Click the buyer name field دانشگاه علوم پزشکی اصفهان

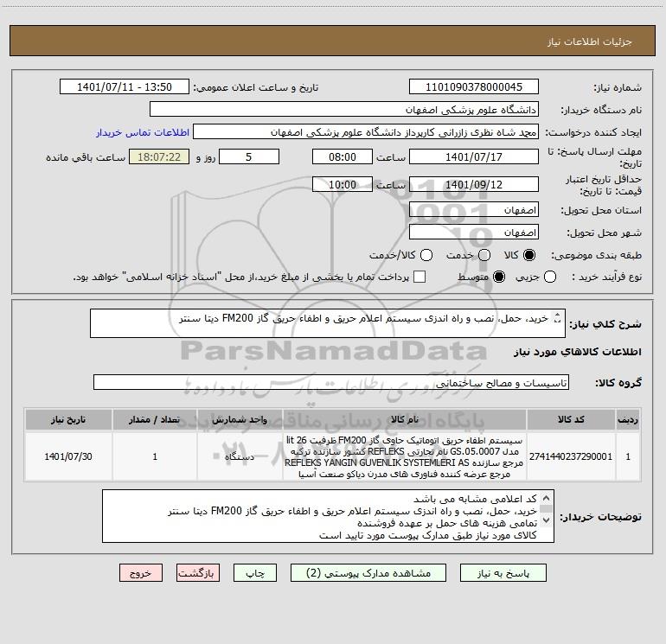click(x=344, y=109)
